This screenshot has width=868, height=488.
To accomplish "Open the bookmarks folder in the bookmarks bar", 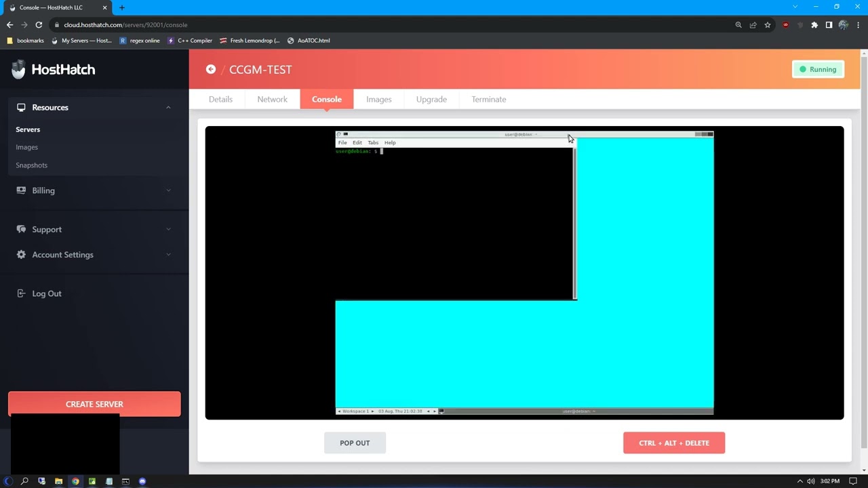I will [x=25, y=41].
